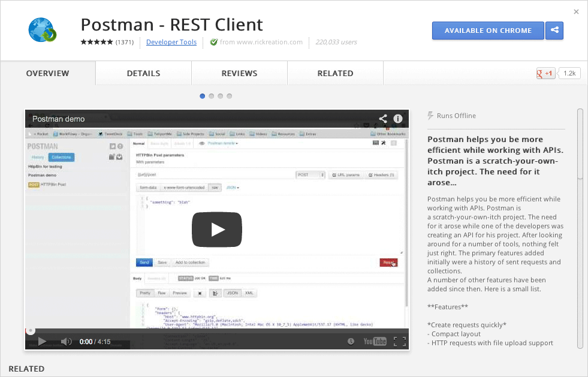Screen dimensions: 588x377
Task: Select the first carousel dot
Action: pyautogui.click(x=203, y=96)
